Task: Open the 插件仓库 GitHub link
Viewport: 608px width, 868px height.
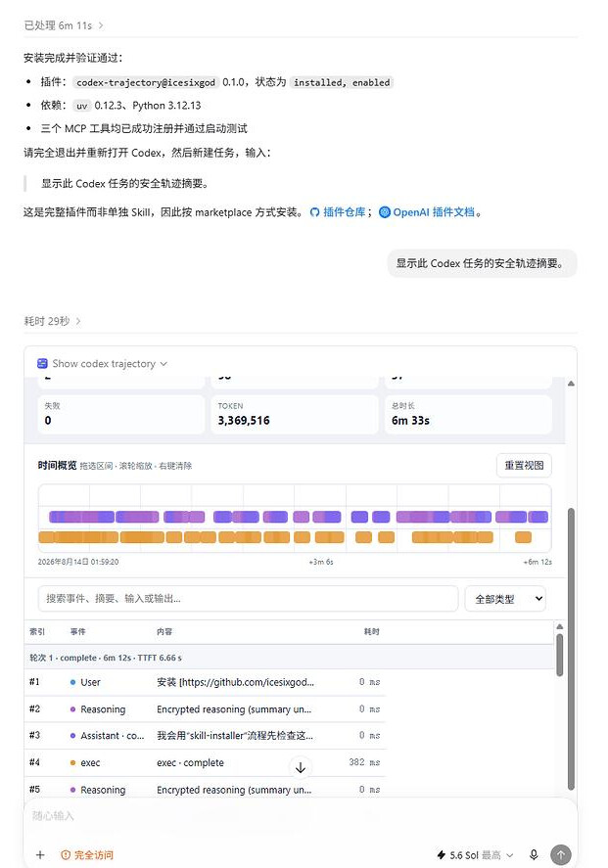Action: [x=344, y=212]
